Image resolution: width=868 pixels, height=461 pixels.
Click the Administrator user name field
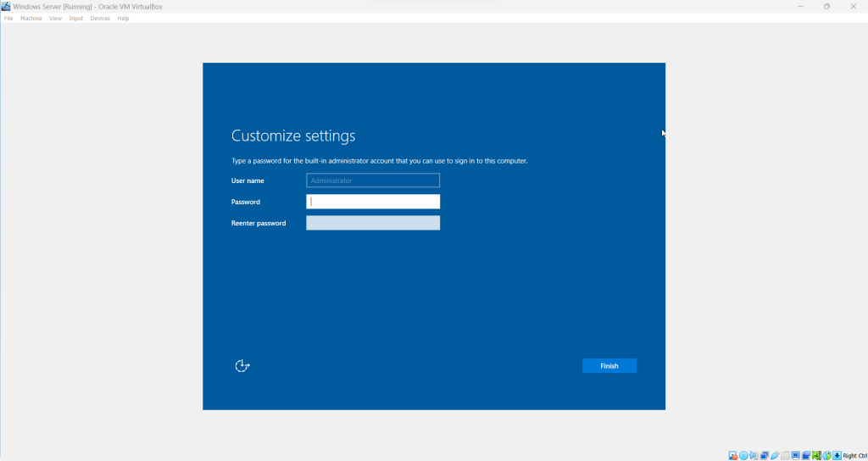click(373, 181)
